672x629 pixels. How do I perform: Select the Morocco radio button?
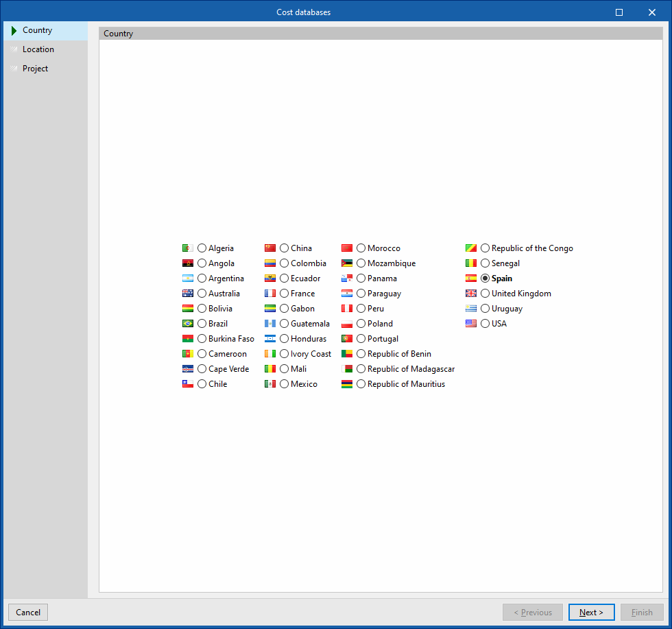[361, 248]
